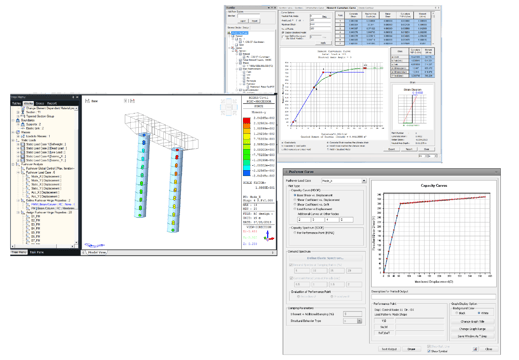Click the 01_PM hinge icon
This screenshot has width=519, height=360.
pyautogui.click(x=28, y=217)
